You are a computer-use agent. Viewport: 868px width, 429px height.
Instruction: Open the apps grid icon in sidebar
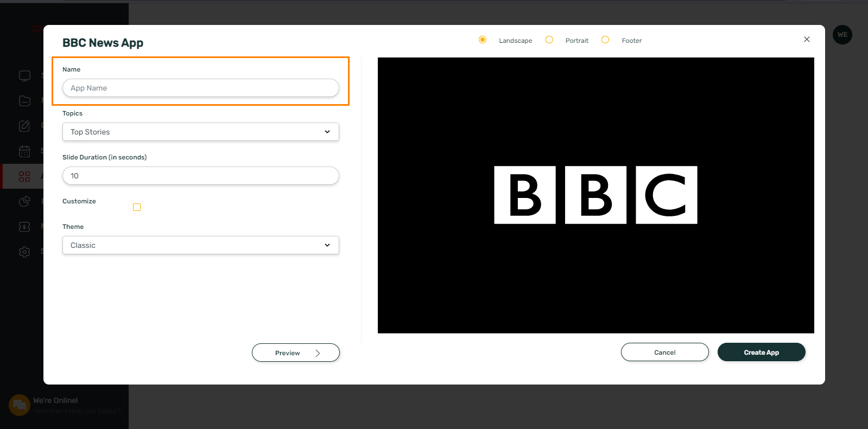pyautogui.click(x=24, y=176)
